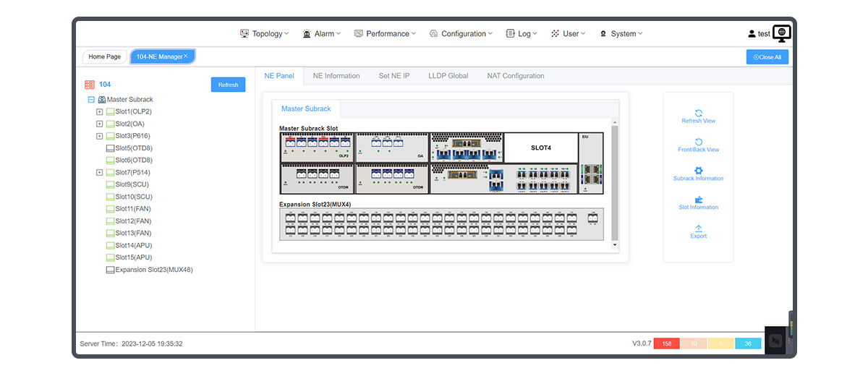Select Slot15(APU) in the tree

pyautogui.click(x=134, y=257)
